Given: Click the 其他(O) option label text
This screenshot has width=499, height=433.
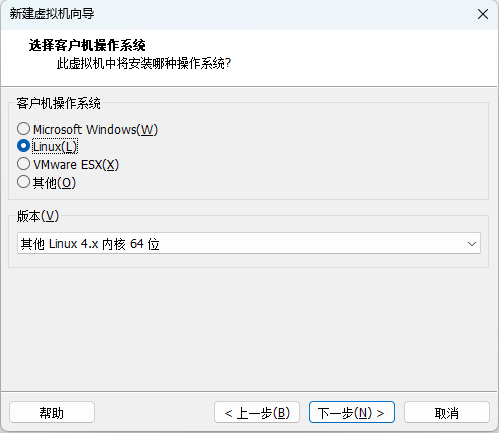Looking at the screenshot, I should pos(54,183).
